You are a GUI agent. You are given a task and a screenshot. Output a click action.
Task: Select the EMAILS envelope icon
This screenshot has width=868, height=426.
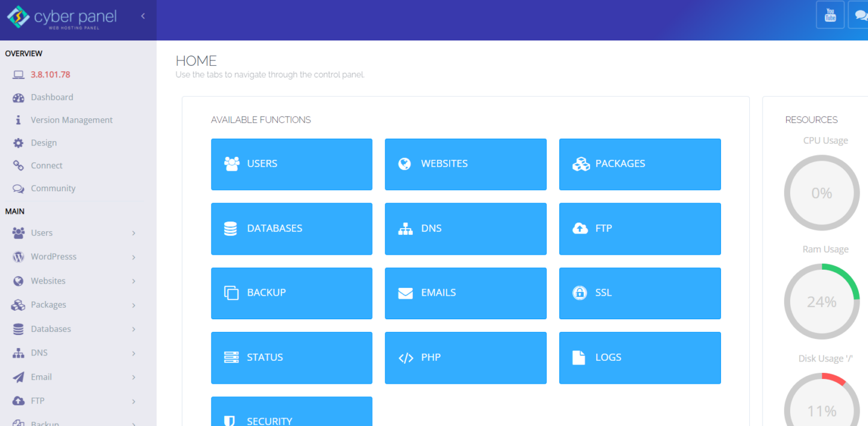[x=405, y=293]
